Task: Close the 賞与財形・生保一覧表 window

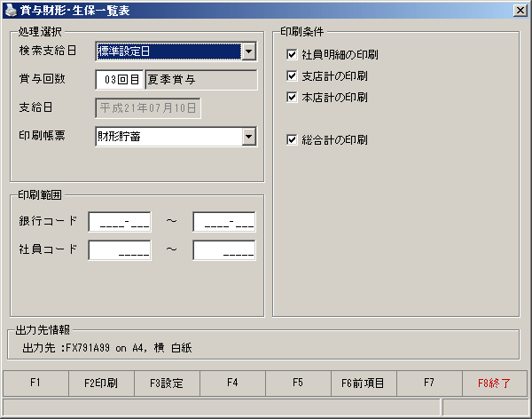Action: pos(520,11)
